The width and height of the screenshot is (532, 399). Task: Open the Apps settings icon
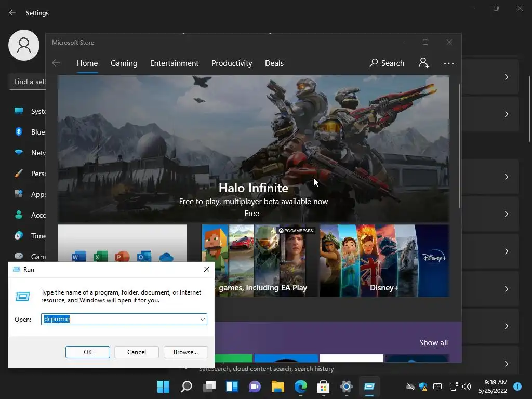(19, 194)
